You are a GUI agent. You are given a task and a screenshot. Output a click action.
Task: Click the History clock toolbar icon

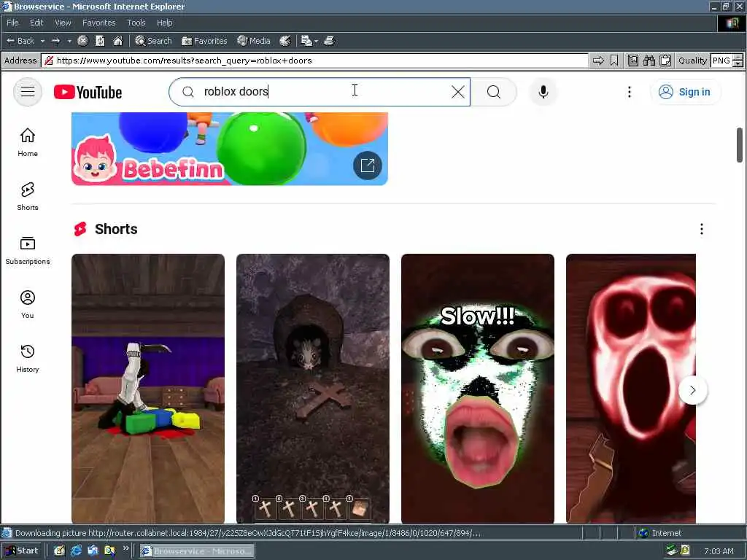click(285, 41)
